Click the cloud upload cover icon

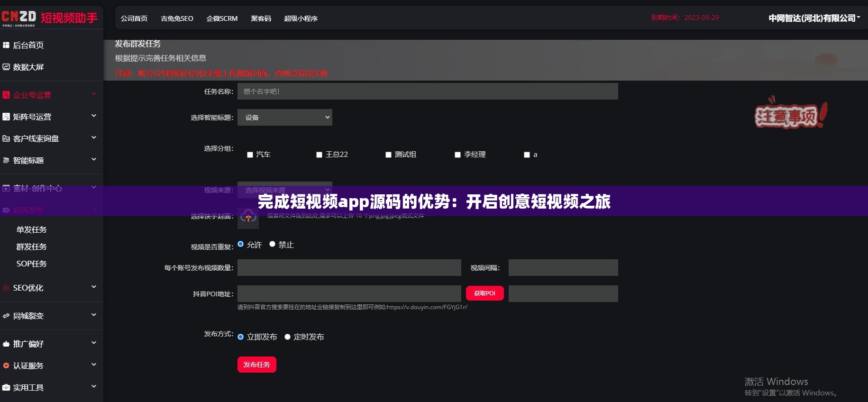(248, 217)
